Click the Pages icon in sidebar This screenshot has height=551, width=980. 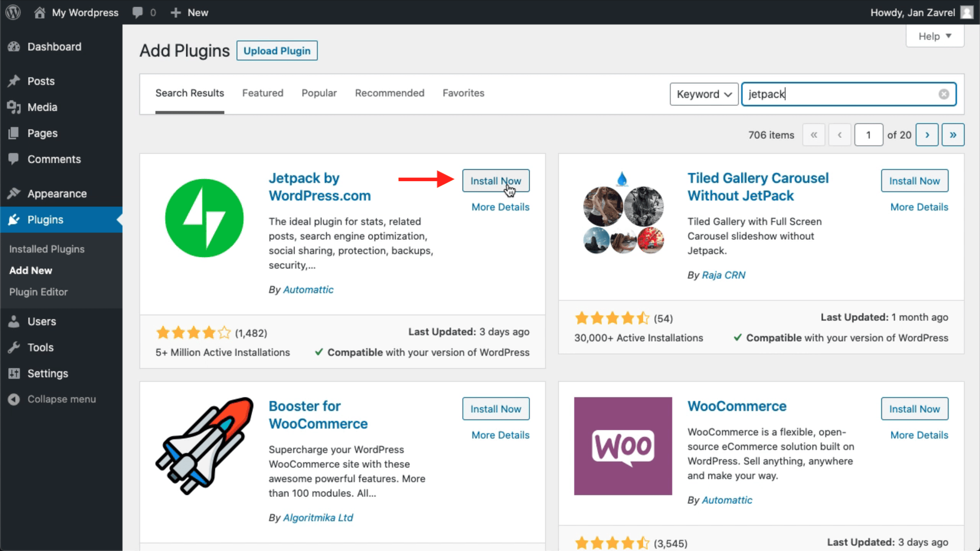pyautogui.click(x=14, y=133)
